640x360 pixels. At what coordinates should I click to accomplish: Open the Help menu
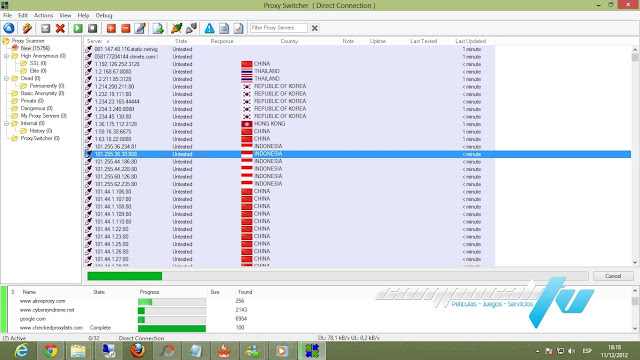83,15
